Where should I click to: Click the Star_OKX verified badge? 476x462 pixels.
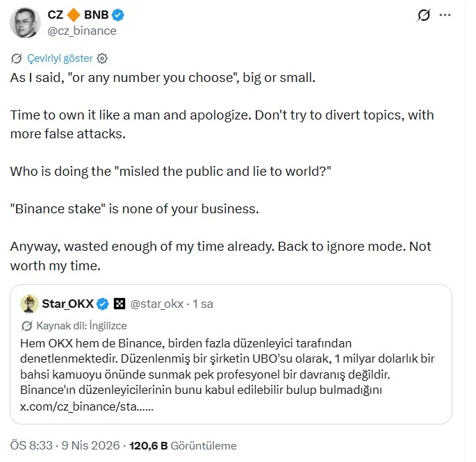point(102,304)
